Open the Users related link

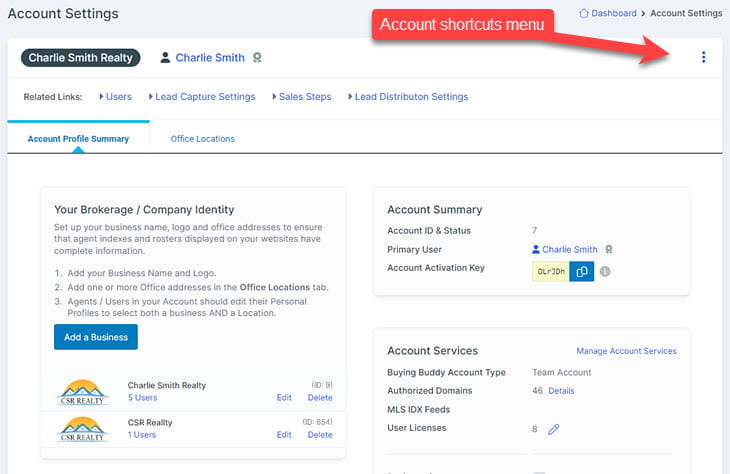click(119, 97)
